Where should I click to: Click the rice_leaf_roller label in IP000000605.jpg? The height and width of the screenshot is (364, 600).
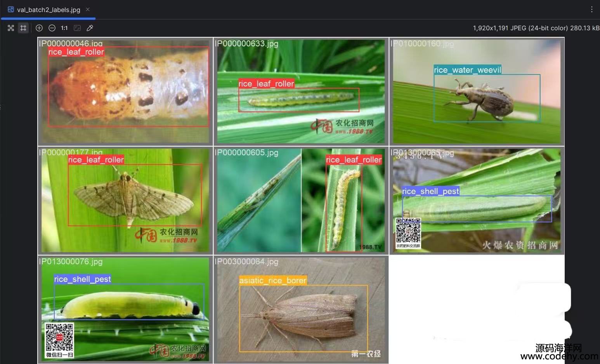click(x=354, y=159)
